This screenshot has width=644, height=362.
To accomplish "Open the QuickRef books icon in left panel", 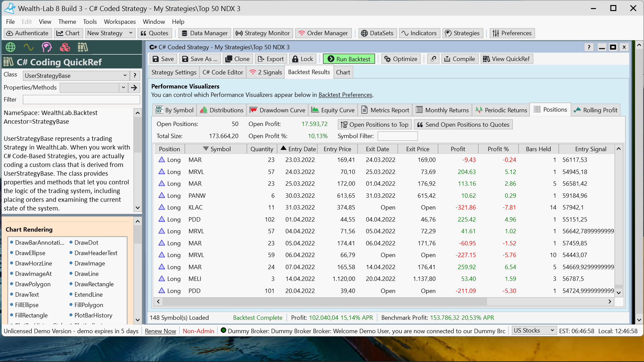I will click(x=83, y=47).
